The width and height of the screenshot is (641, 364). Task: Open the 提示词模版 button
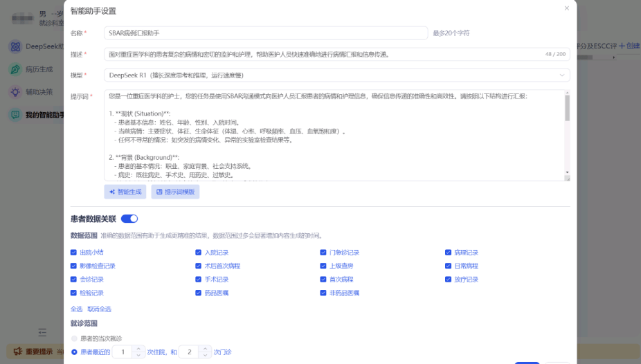click(175, 192)
